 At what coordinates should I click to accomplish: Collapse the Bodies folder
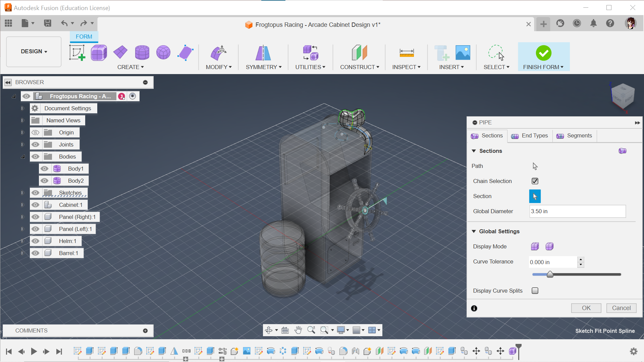click(x=22, y=157)
